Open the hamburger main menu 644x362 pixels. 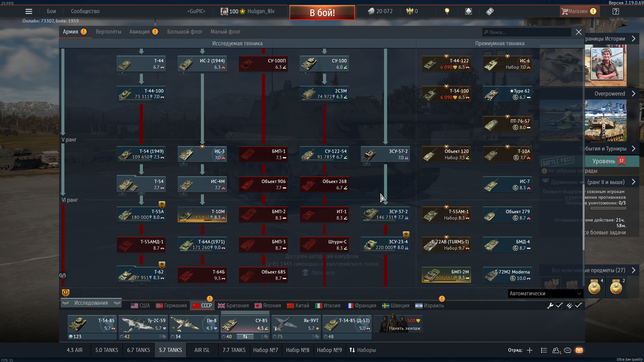pyautogui.click(x=29, y=11)
